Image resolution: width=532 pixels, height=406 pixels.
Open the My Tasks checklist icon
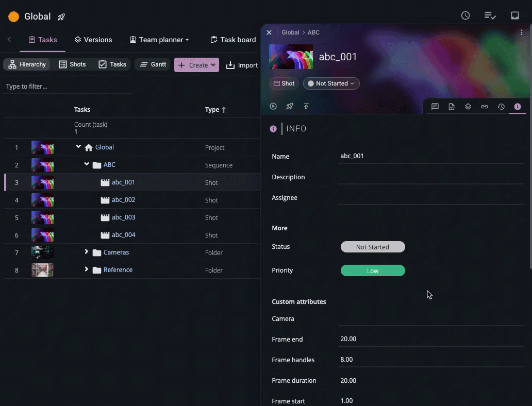point(490,15)
